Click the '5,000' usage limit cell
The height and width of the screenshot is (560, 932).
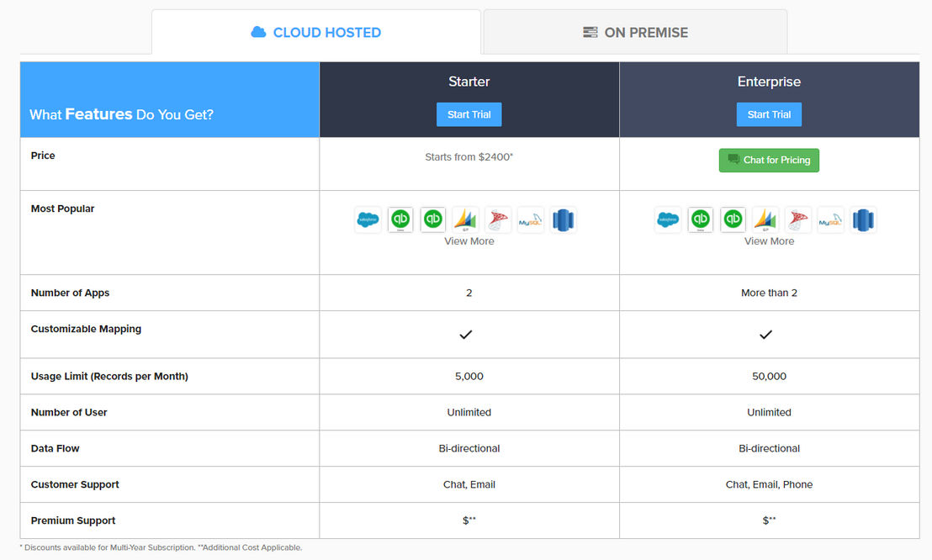point(469,377)
